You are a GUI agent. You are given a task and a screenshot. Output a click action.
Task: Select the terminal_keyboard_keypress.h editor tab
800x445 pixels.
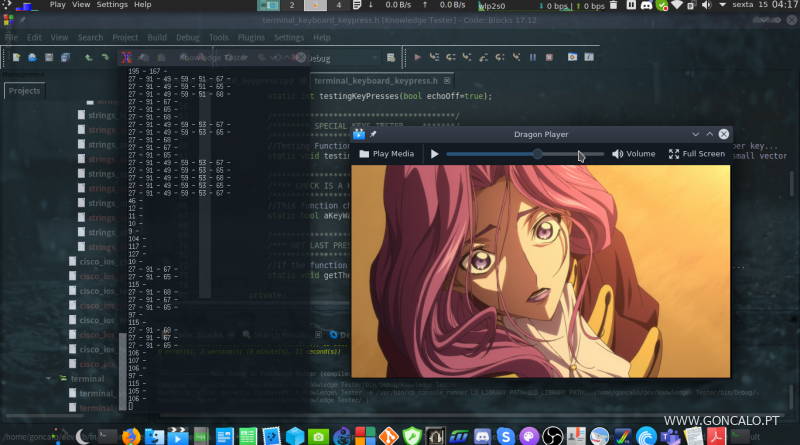pos(376,81)
